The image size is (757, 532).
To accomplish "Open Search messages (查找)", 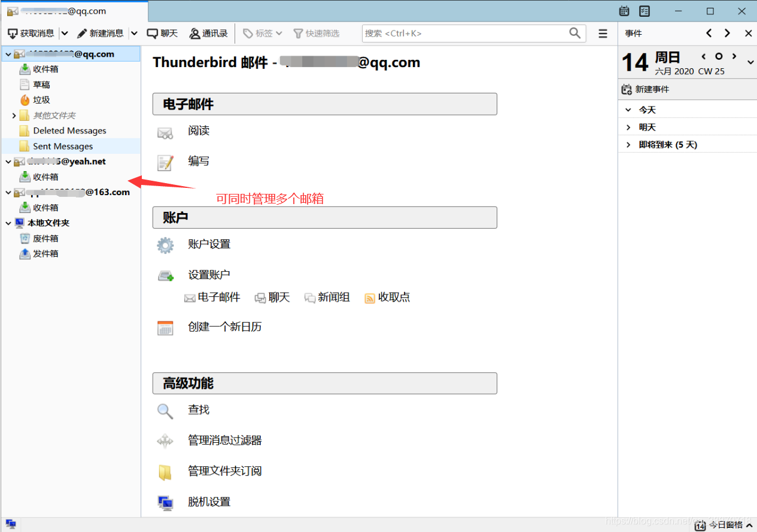I will pyautogui.click(x=199, y=409).
